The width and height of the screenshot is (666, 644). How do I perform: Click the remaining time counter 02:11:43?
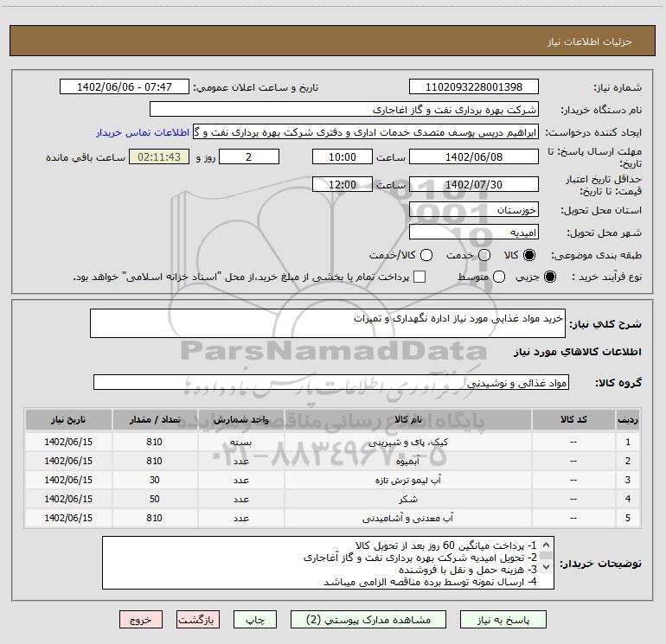pyautogui.click(x=159, y=156)
